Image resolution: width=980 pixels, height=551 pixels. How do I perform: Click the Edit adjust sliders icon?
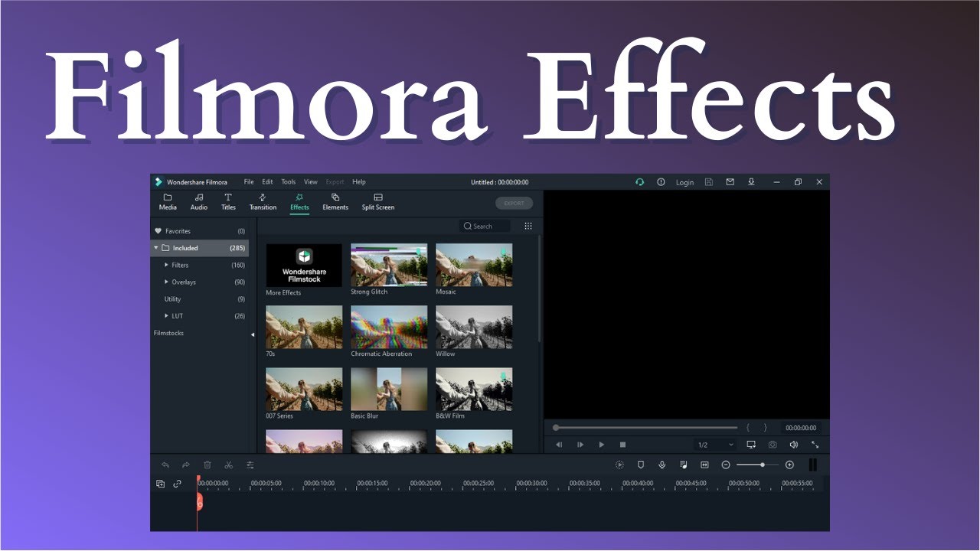250,465
